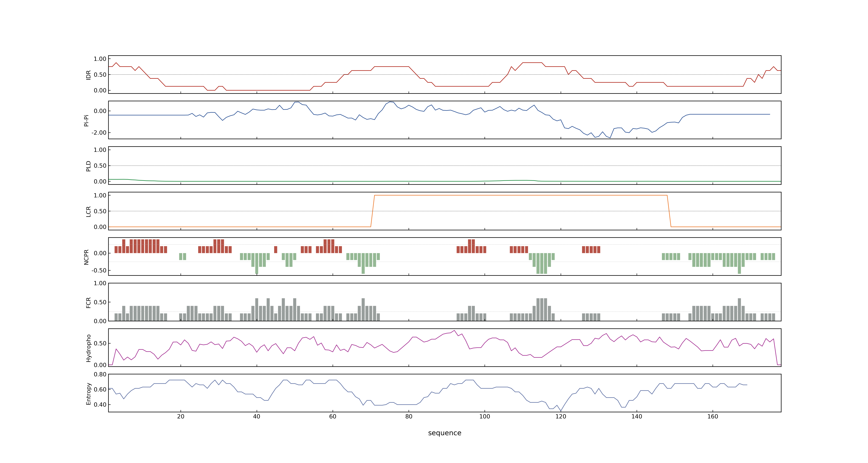Click the 0.80 tick on Entropy axis
This screenshot has width=868, height=463.
pyautogui.click(x=100, y=374)
